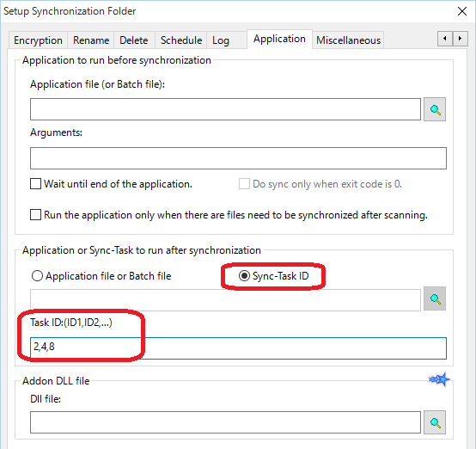Screen dimensions: 476x449
Task: Browse for the after-sync application file
Action: pyautogui.click(x=435, y=298)
